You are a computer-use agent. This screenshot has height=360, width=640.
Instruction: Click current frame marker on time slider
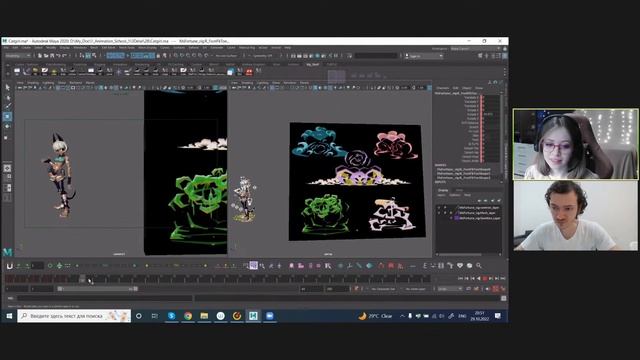[82, 279]
